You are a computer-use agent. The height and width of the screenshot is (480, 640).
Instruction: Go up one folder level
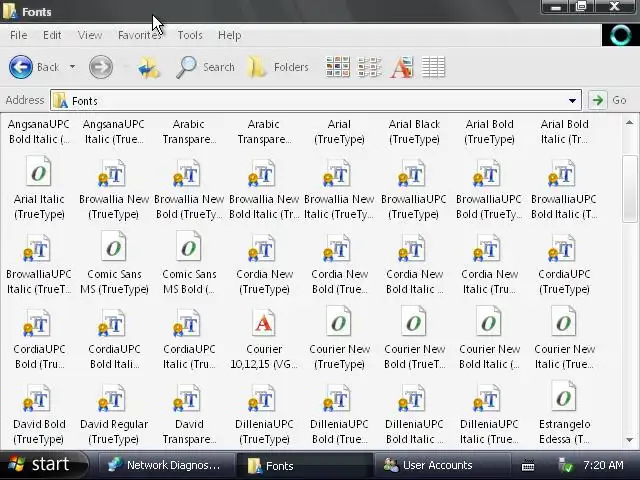point(149,67)
